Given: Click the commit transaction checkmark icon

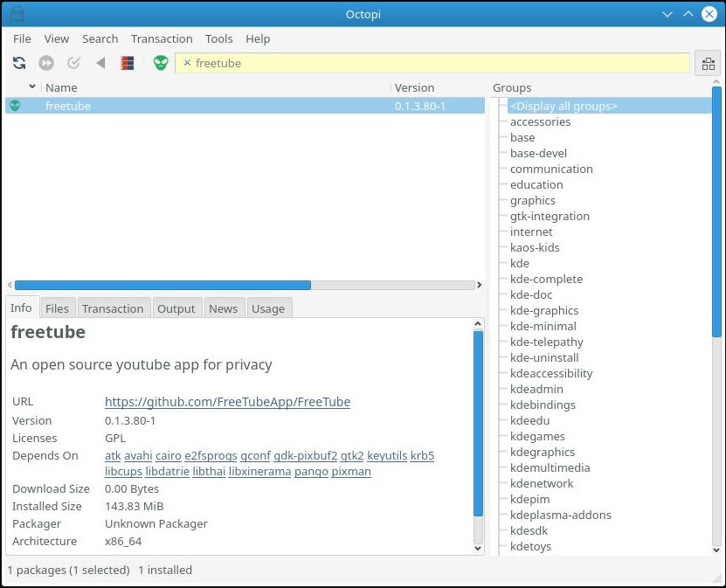Looking at the screenshot, I should click(x=73, y=63).
